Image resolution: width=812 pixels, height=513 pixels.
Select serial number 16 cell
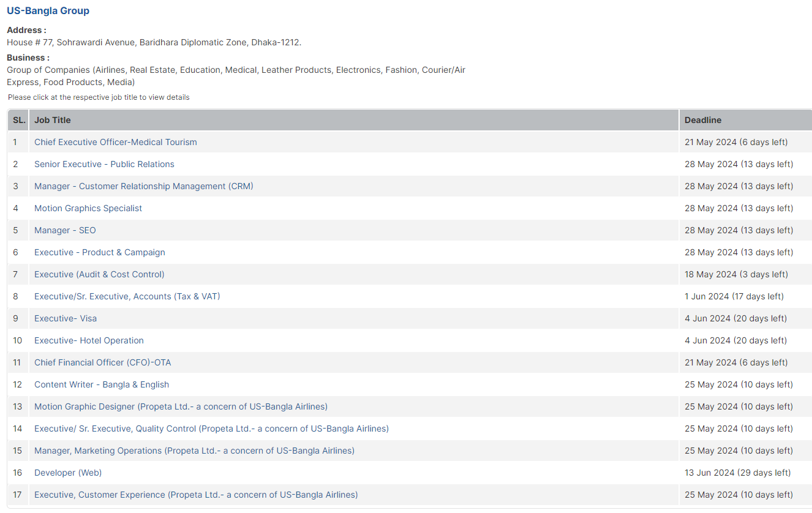(x=17, y=473)
